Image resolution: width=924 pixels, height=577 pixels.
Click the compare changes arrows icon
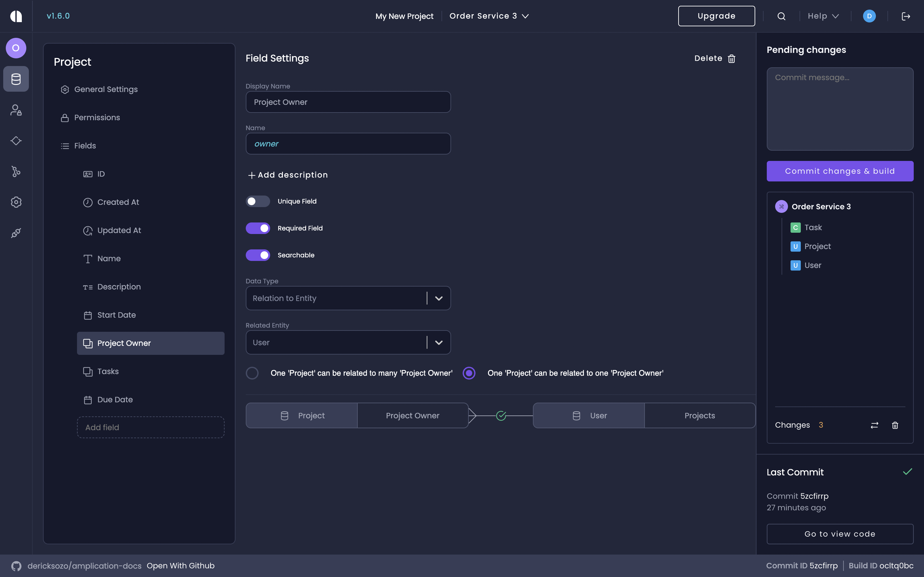click(x=874, y=425)
